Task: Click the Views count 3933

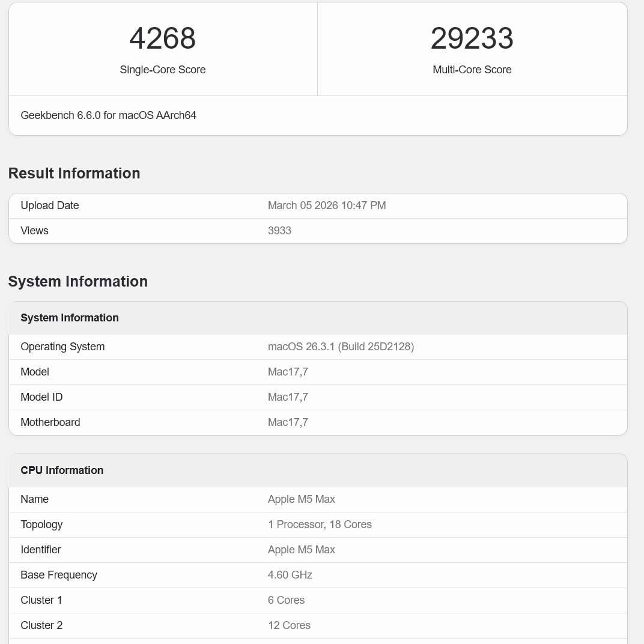Action: [x=279, y=230]
